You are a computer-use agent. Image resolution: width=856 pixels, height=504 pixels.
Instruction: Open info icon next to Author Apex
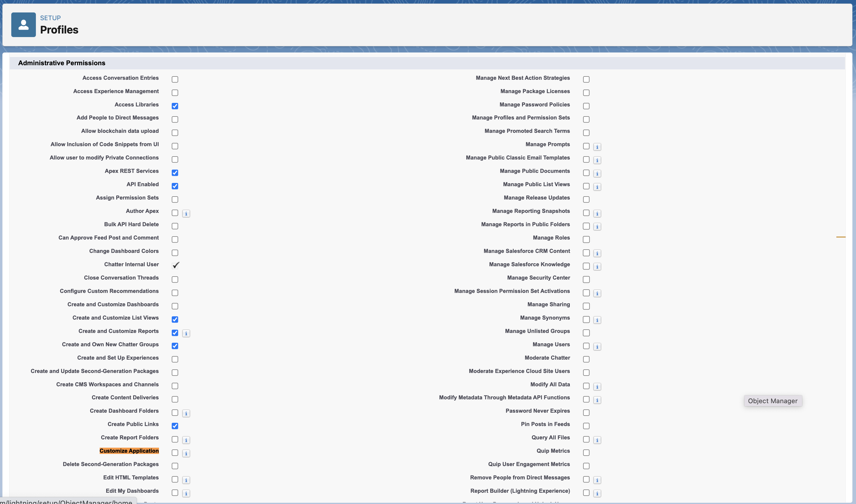pos(186,214)
